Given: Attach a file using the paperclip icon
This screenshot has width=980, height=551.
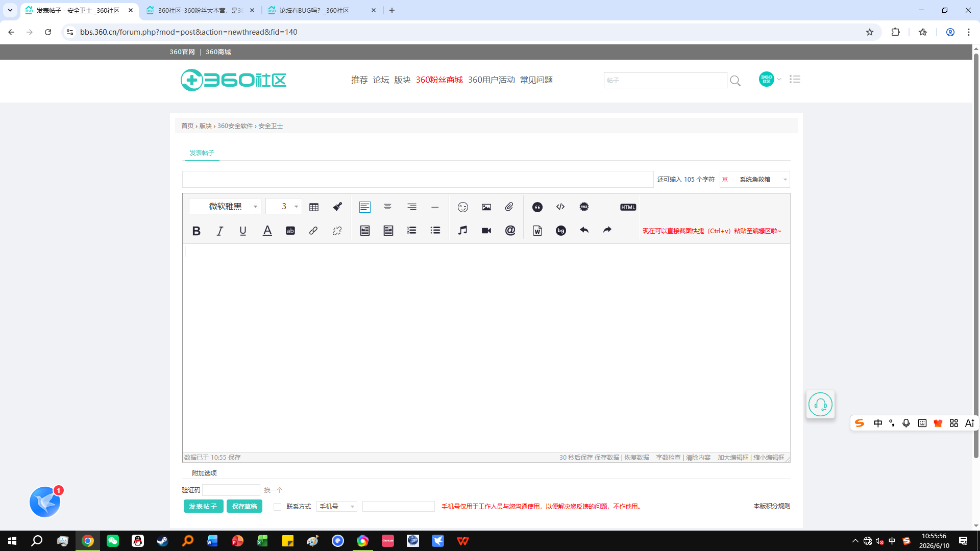Looking at the screenshot, I should [509, 207].
